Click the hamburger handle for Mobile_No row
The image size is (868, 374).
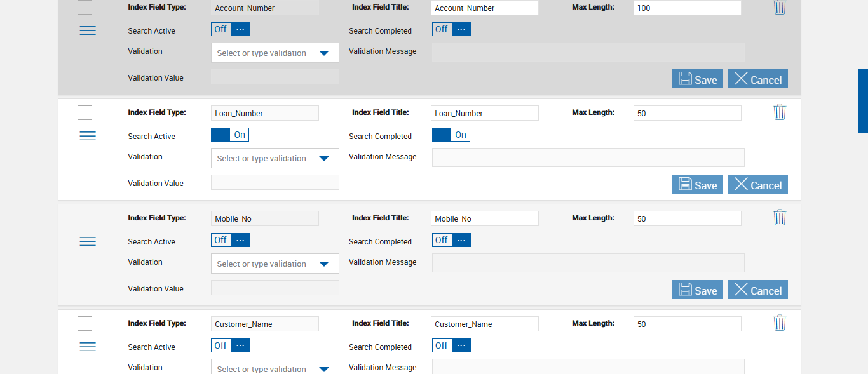(x=88, y=241)
